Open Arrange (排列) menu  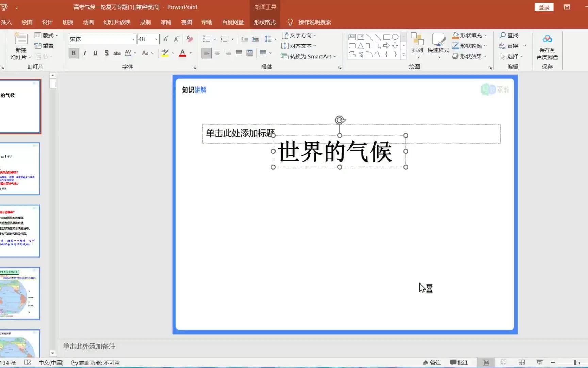coord(418,45)
